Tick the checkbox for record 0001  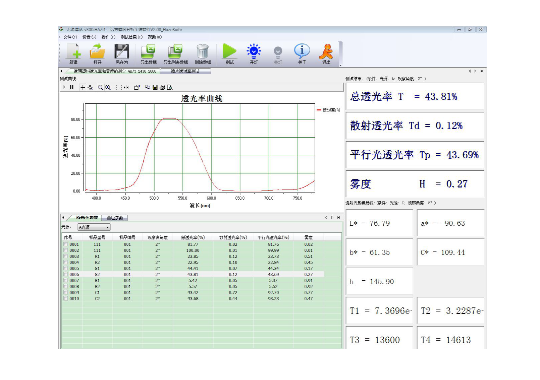[x=65, y=244]
